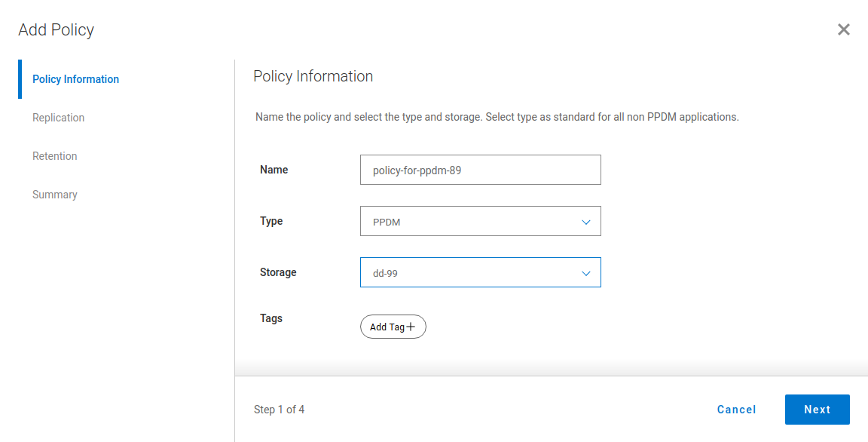868x442 pixels.
Task: Click the Add Policy dialog title
Action: tap(57, 30)
